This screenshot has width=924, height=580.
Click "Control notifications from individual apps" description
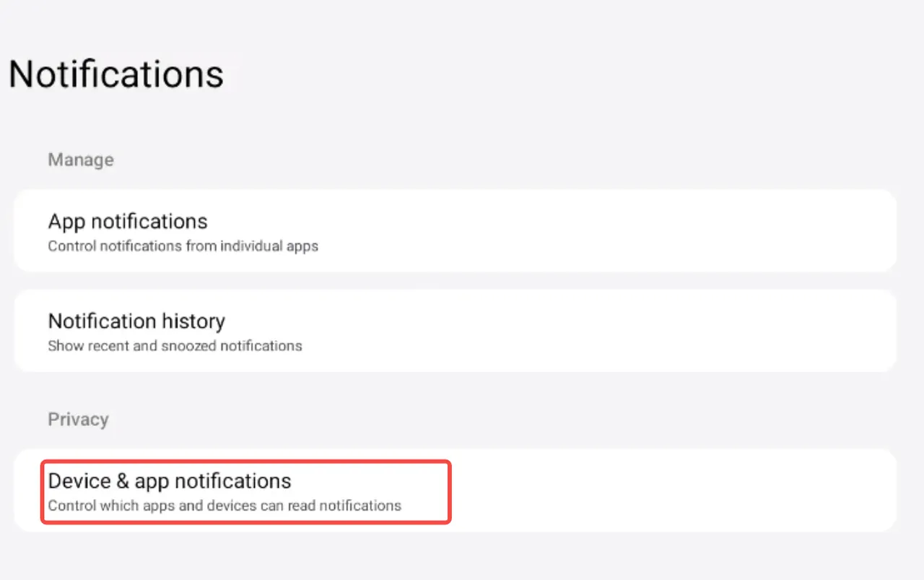[x=183, y=246]
